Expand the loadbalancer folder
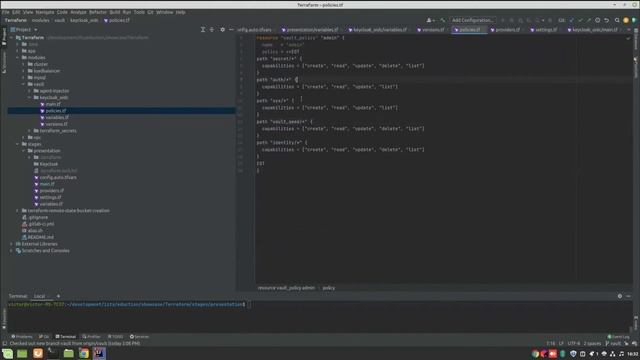640x360 pixels. [23, 71]
